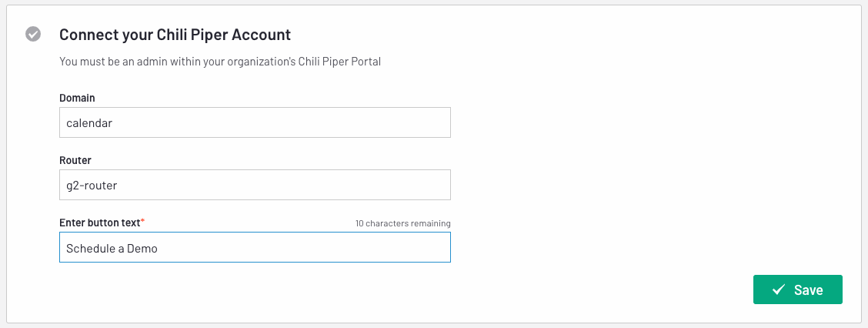Focus the Router input field
Screen dimensions: 868x328
255,185
